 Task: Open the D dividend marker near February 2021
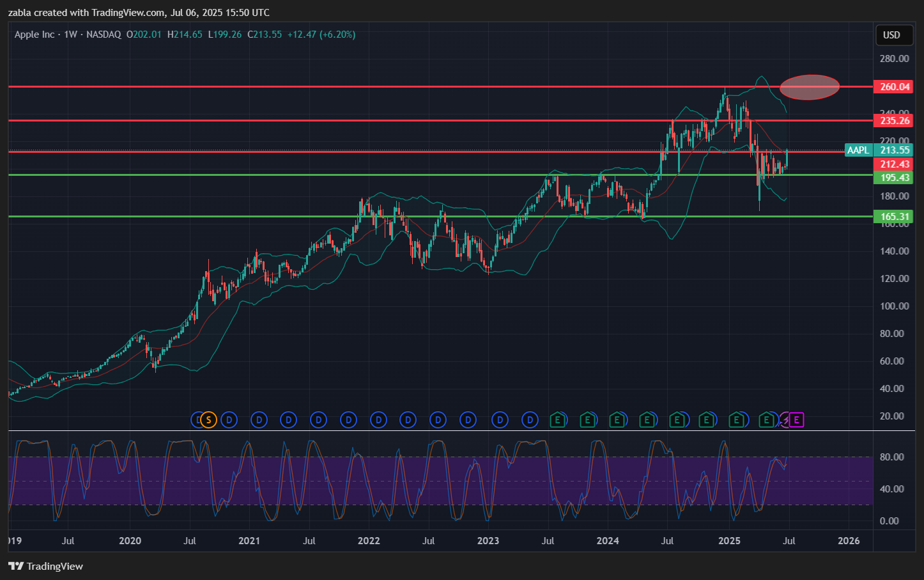[259, 420]
